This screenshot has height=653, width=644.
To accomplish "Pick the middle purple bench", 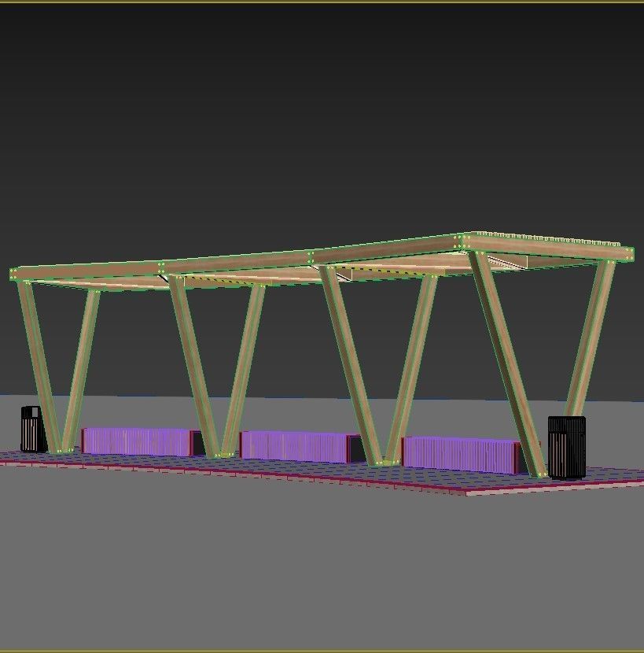I will tap(300, 447).
